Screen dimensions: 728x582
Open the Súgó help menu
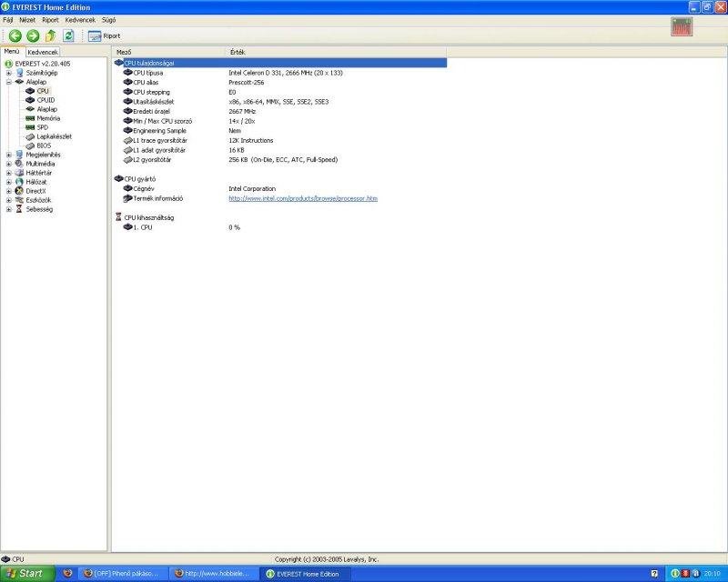[x=108, y=20]
